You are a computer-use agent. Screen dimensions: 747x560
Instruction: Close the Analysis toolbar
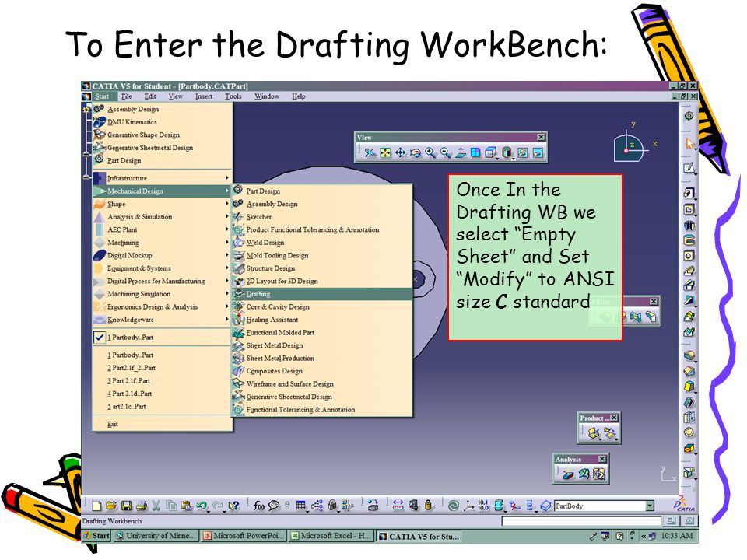tap(602, 459)
